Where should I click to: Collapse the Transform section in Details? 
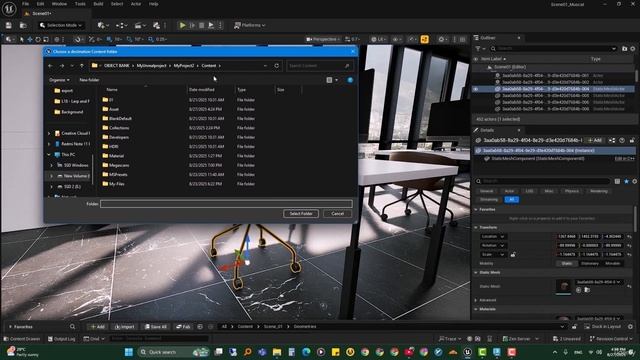click(476, 227)
